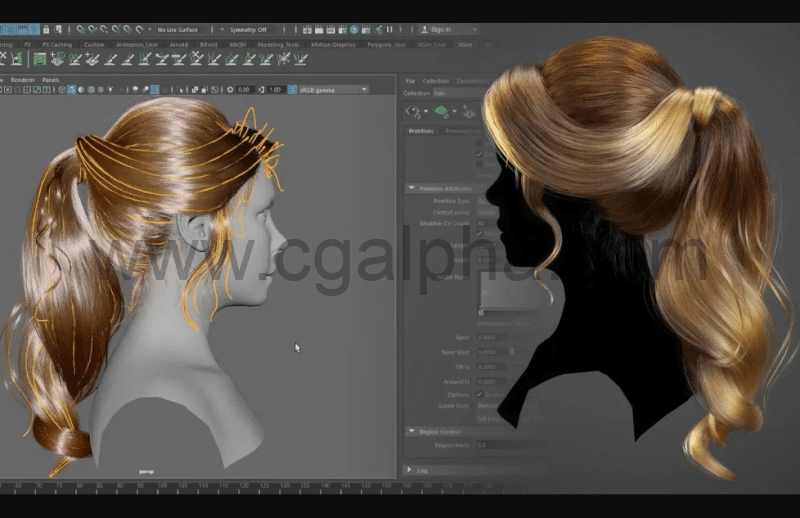Click the Region Mask field
Image resolution: width=800 pixels, height=518 pixels.
point(510,445)
